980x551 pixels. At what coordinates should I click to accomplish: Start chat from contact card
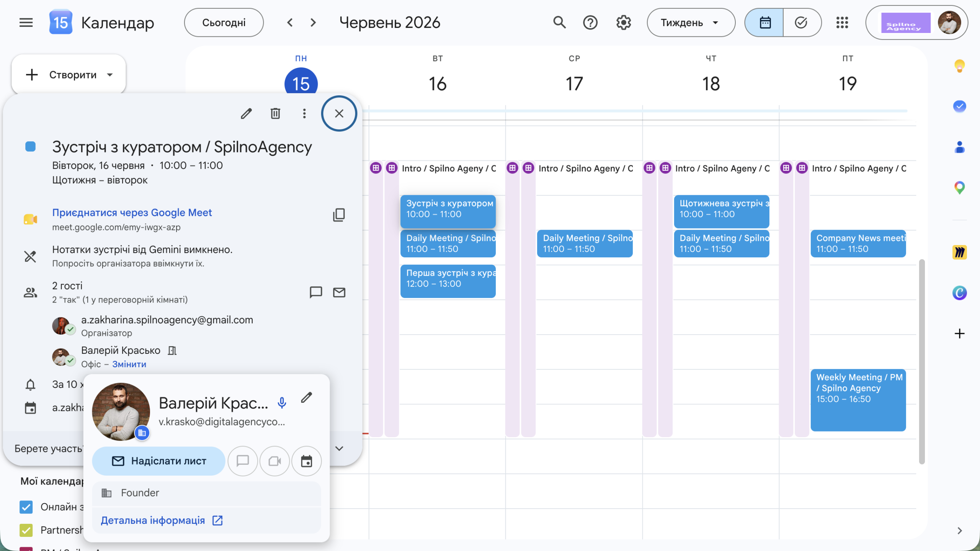[x=243, y=461]
